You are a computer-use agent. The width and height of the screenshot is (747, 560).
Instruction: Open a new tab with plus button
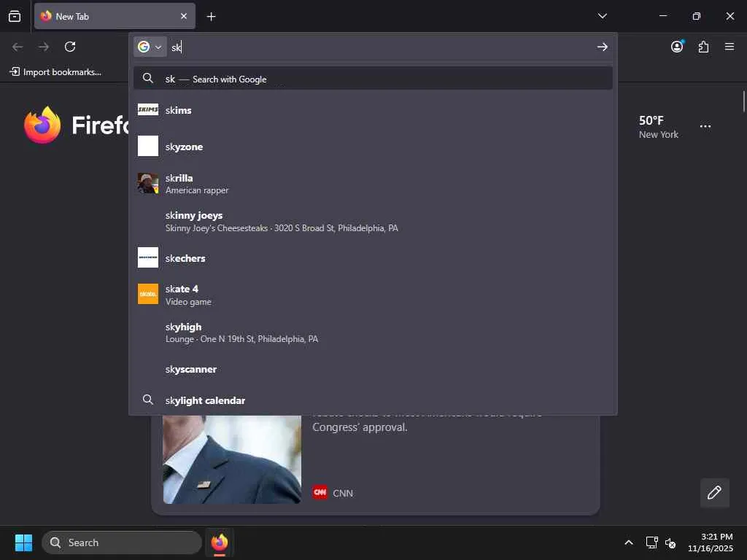(x=211, y=17)
